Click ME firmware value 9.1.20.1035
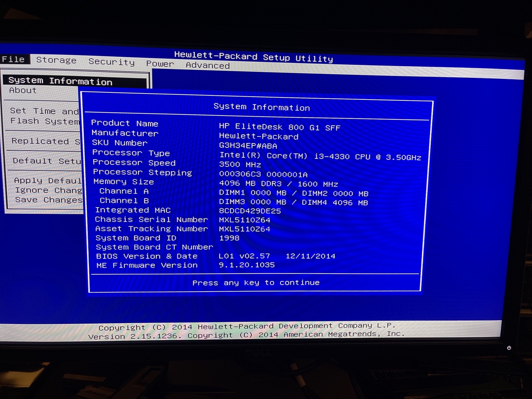Image resolution: width=532 pixels, height=399 pixels. coord(247,265)
